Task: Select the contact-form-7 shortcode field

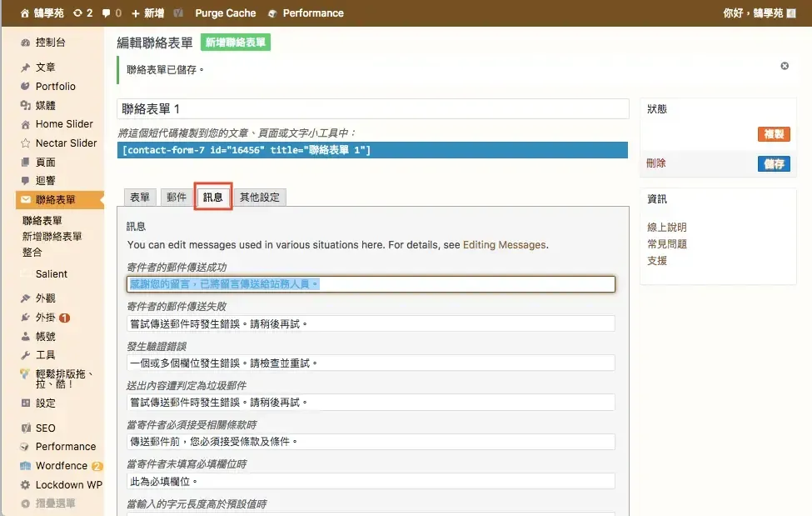Action: [372, 150]
